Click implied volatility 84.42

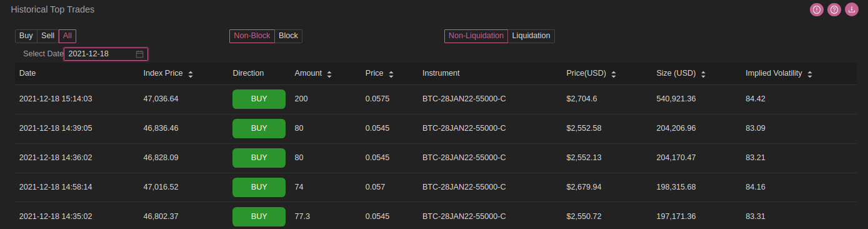click(x=756, y=99)
